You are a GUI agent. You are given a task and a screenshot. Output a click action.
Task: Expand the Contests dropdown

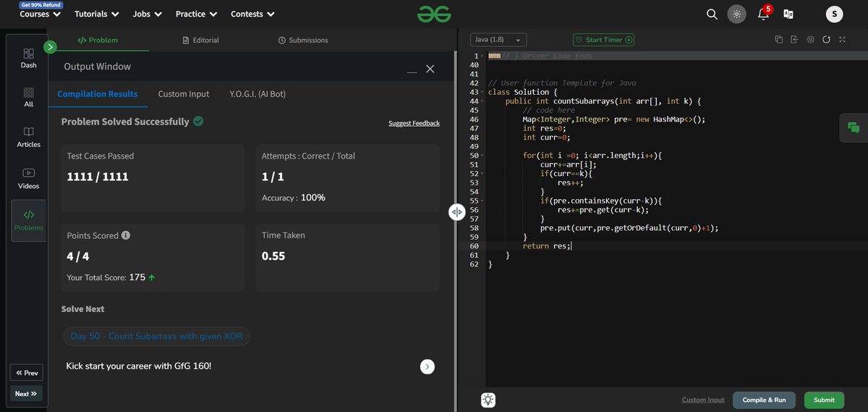pos(252,14)
